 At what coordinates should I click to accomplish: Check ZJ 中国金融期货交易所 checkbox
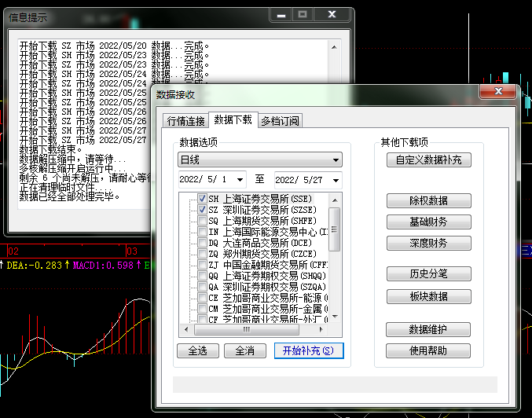[x=203, y=264]
